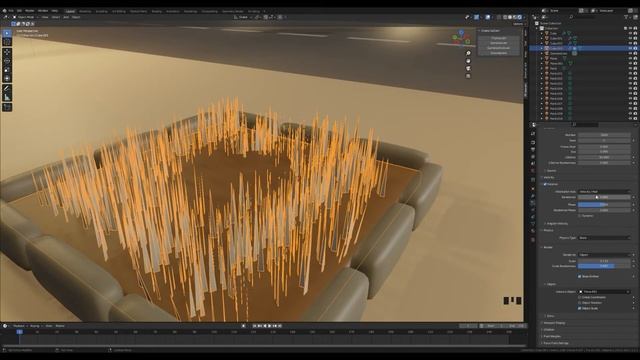Toggle render visibility of Cube row
The image size is (640, 360).
tap(636, 33)
